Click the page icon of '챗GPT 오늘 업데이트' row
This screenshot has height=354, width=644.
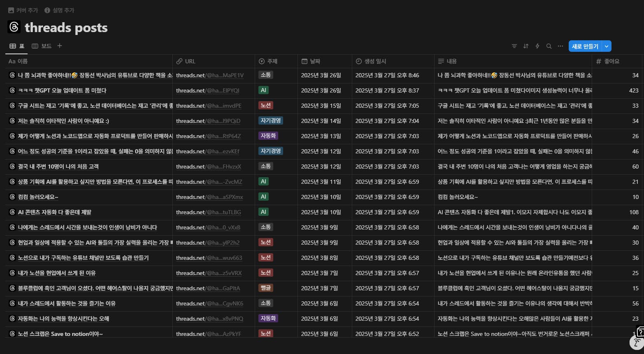[x=12, y=90]
